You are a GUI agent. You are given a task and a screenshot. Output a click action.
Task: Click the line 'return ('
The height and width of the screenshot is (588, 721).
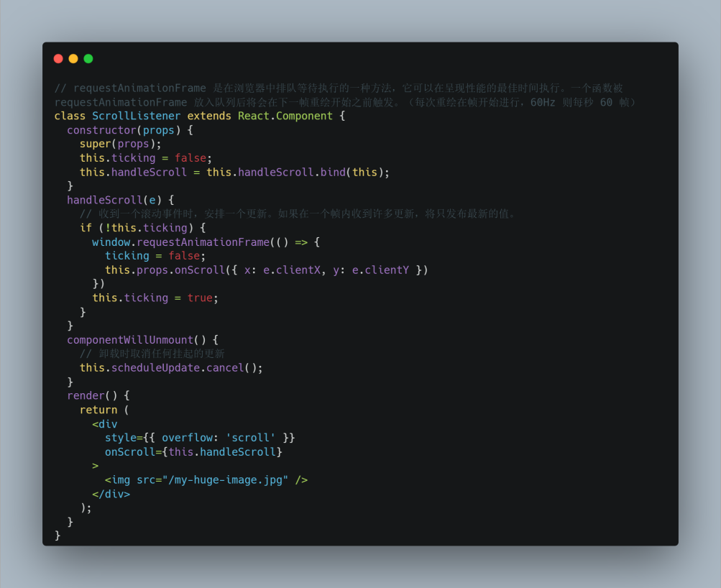104,410
